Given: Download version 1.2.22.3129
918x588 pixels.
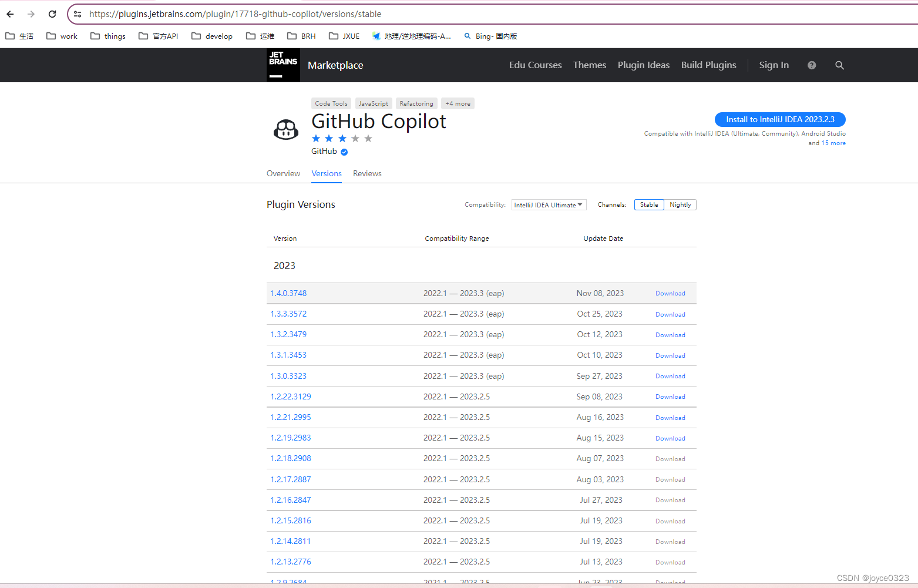Looking at the screenshot, I should [670, 397].
